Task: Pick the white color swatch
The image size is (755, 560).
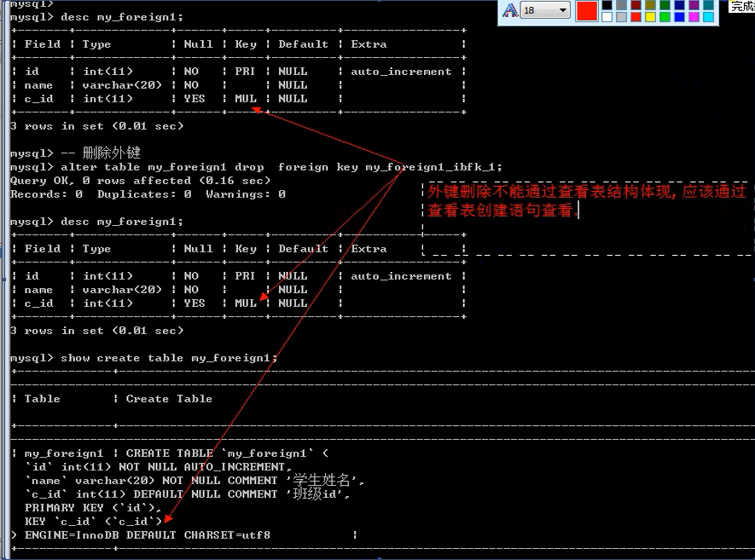Action: click(607, 17)
